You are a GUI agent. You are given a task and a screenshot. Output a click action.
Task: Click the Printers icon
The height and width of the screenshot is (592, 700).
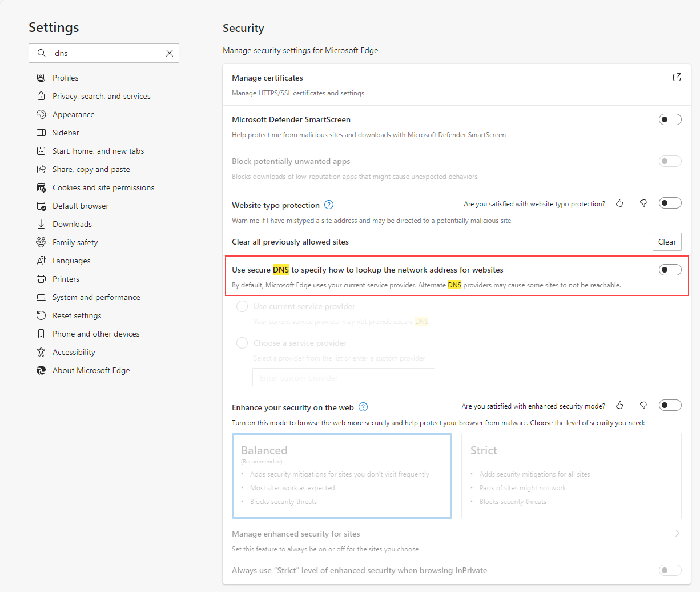point(41,279)
